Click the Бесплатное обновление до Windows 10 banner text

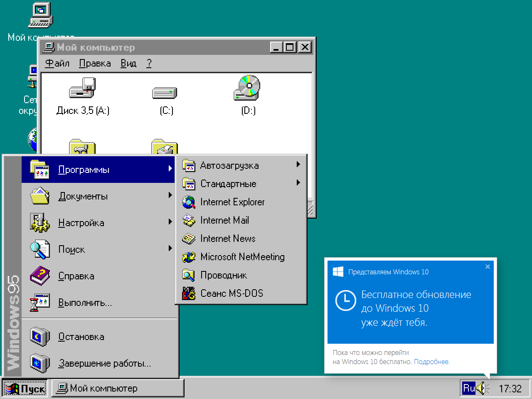click(416, 308)
